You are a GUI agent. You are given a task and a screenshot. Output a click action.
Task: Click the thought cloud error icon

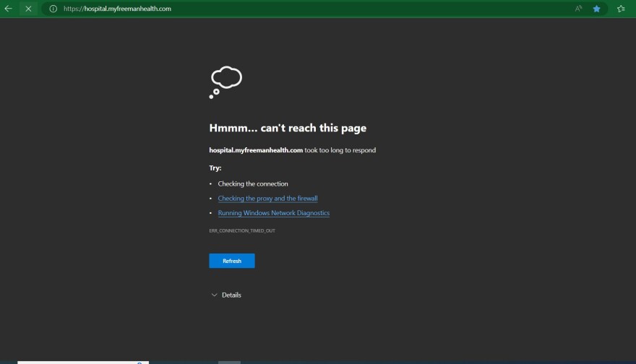tap(225, 82)
